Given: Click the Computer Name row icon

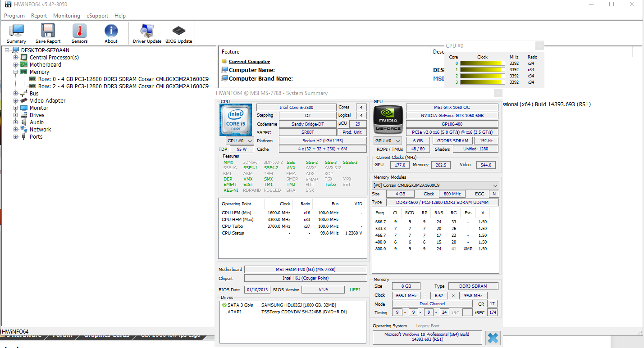Looking at the screenshot, I should pyautogui.click(x=224, y=70).
